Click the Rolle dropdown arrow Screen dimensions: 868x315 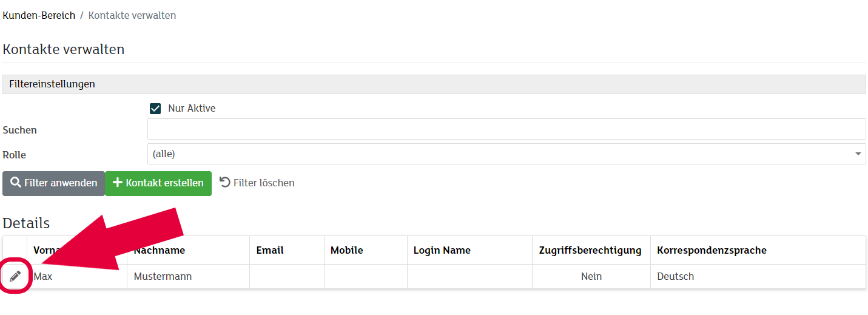[x=858, y=154]
